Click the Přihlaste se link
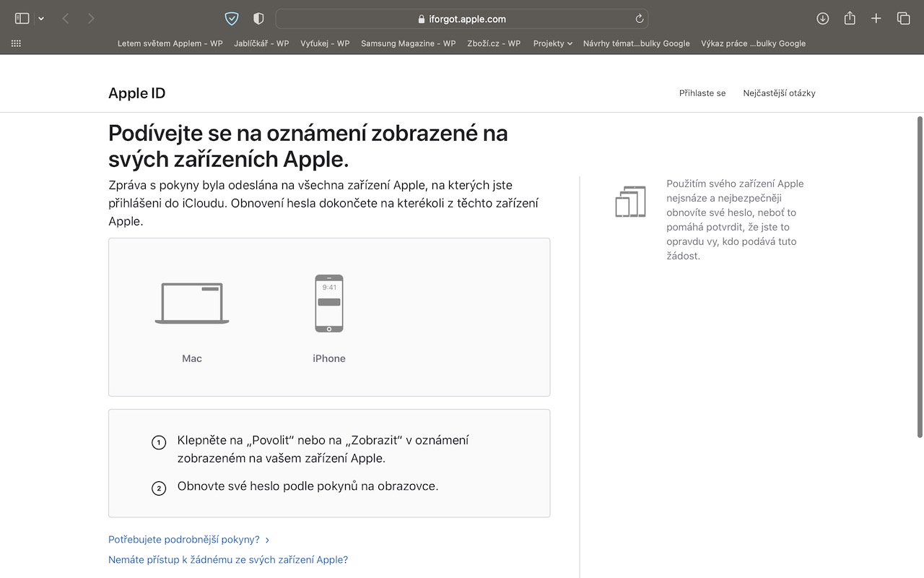This screenshot has height=578, width=924. point(702,93)
